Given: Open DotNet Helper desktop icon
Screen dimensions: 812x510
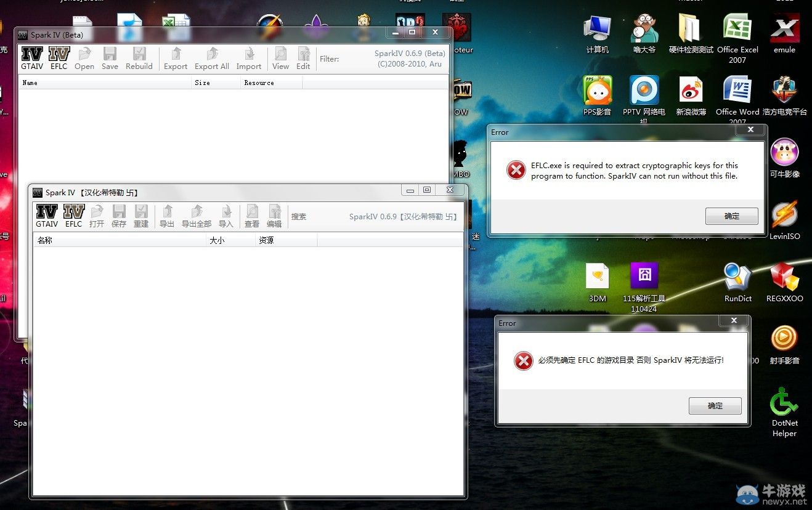Looking at the screenshot, I should [x=784, y=411].
